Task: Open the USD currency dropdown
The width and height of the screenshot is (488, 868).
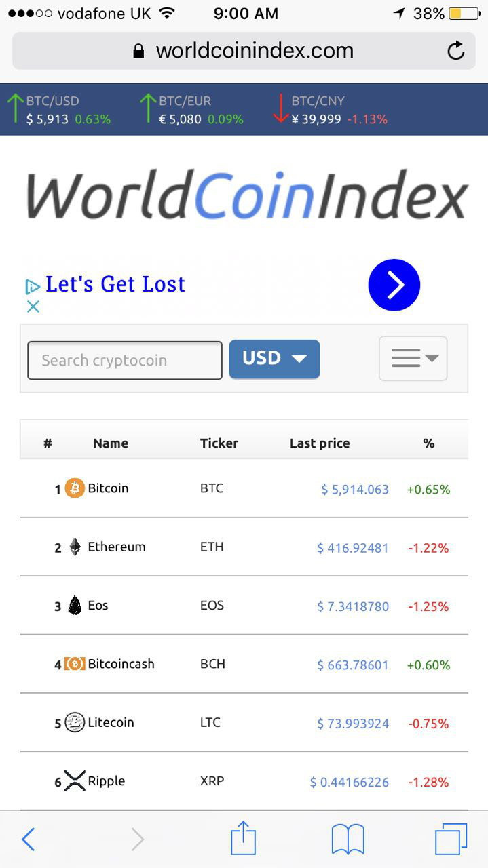Action: (x=274, y=359)
